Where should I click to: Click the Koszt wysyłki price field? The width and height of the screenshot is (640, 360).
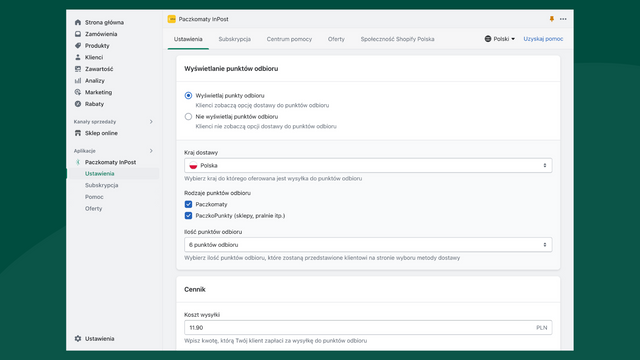368,328
